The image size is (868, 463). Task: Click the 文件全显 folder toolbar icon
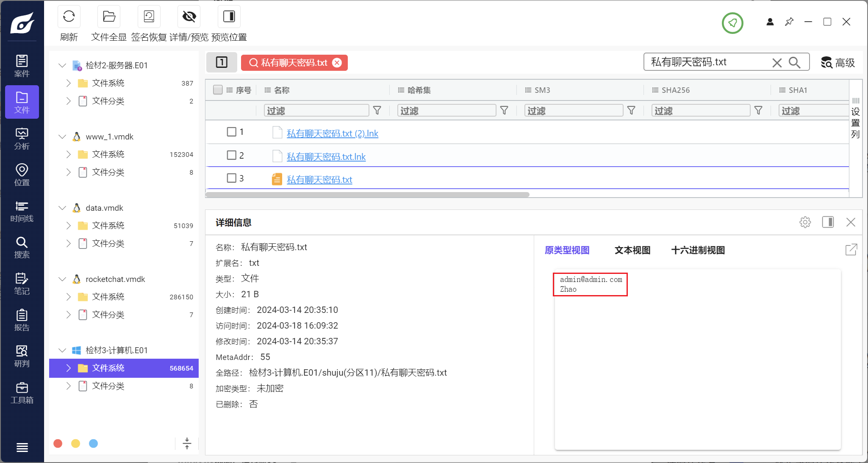[x=109, y=17]
